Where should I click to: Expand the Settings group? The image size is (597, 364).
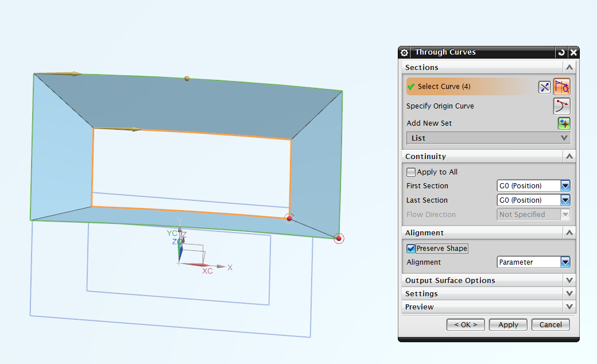point(569,293)
